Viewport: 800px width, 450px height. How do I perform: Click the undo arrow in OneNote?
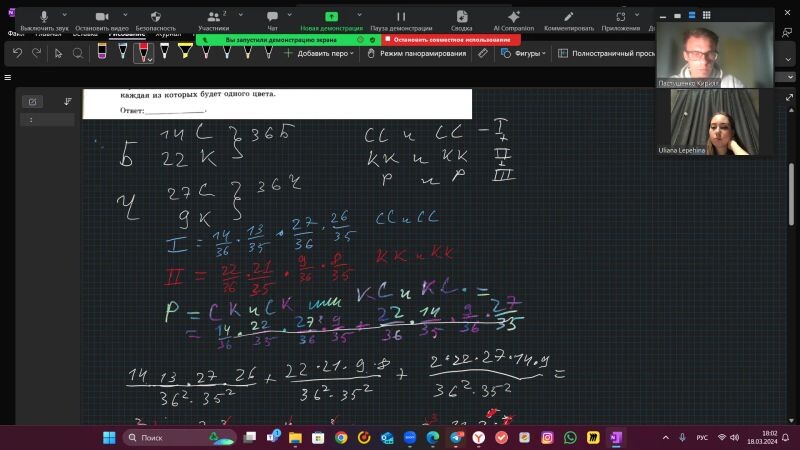tap(18, 53)
